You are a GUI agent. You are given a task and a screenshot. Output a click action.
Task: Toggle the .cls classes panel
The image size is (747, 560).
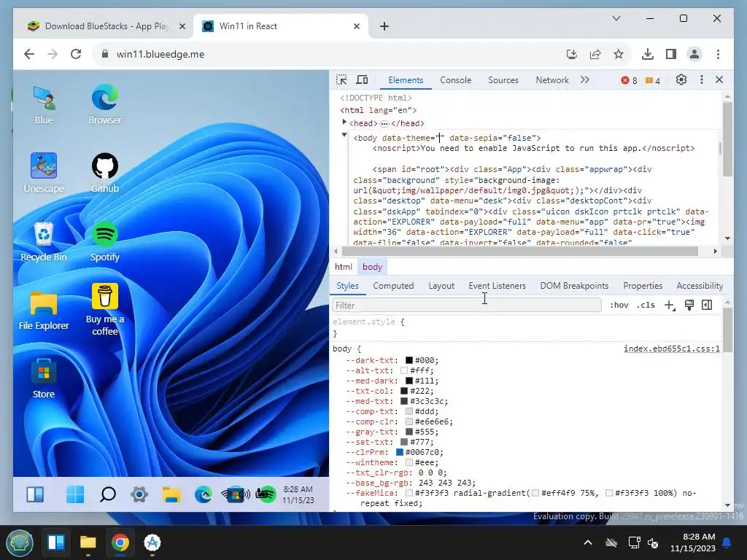(646, 306)
